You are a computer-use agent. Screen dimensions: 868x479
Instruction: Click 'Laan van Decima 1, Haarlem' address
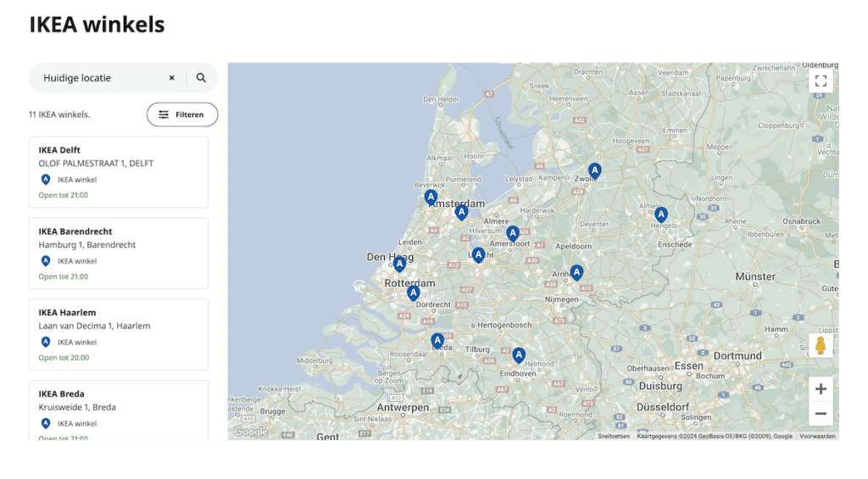pyautogui.click(x=94, y=326)
